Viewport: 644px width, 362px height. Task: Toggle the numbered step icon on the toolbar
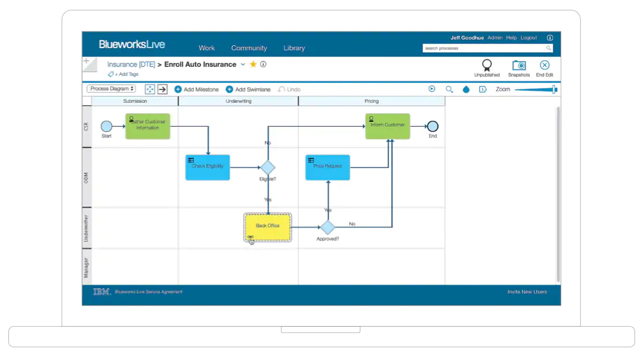coord(482,89)
